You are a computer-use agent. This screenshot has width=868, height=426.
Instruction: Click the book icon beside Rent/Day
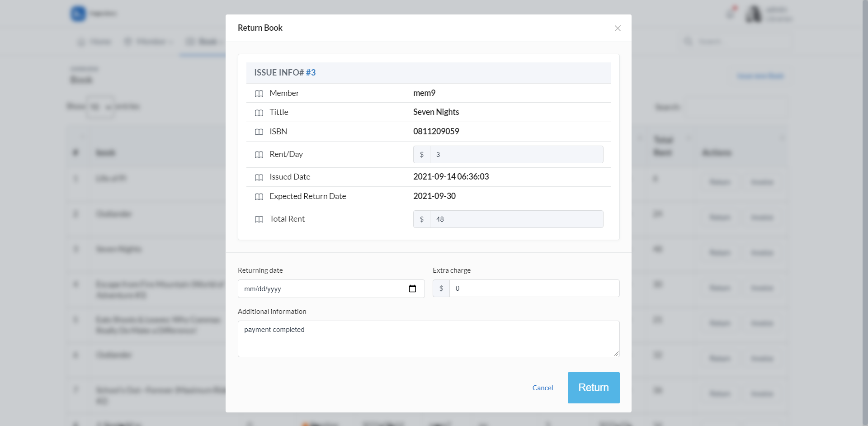click(259, 155)
